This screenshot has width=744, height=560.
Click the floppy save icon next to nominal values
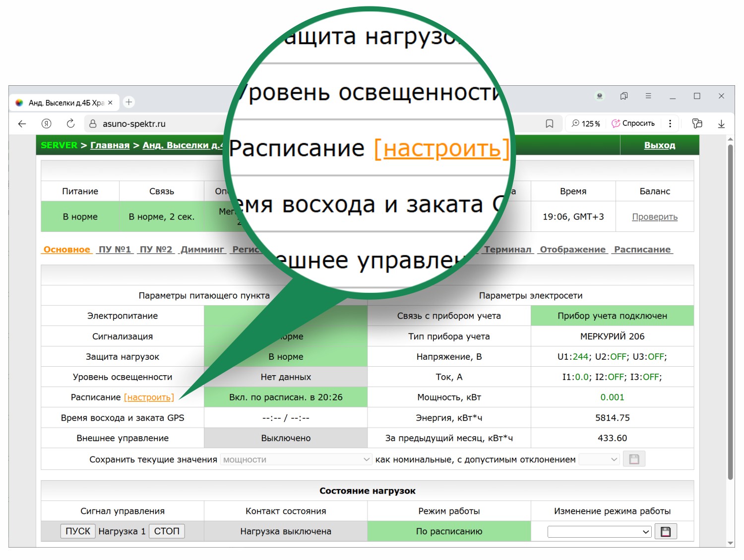tap(634, 458)
